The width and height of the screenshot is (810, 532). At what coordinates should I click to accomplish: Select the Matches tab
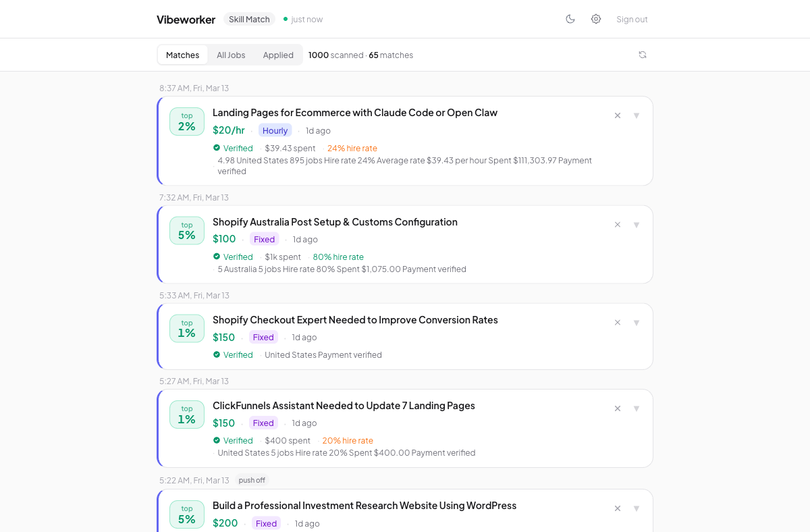point(182,55)
